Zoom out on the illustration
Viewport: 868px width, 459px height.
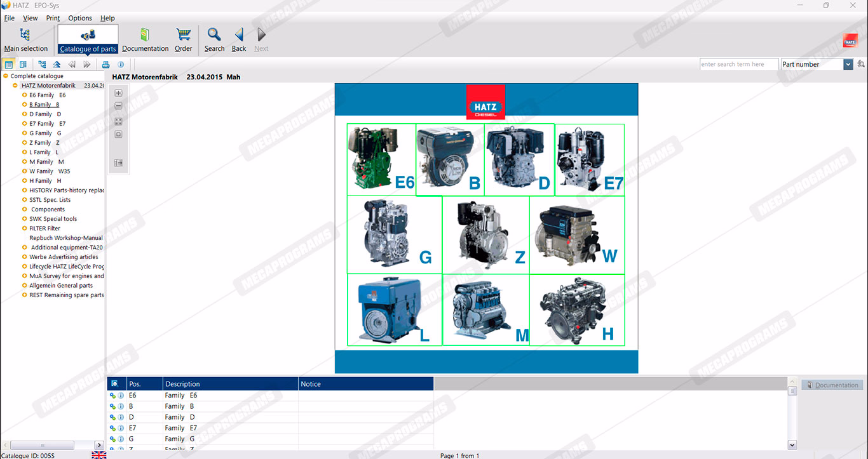pos(118,106)
